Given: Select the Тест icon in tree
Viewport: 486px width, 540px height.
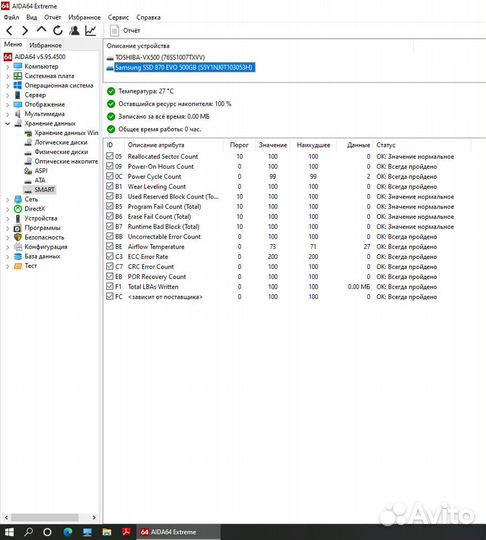Looking at the screenshot, I should click(18, 266).
